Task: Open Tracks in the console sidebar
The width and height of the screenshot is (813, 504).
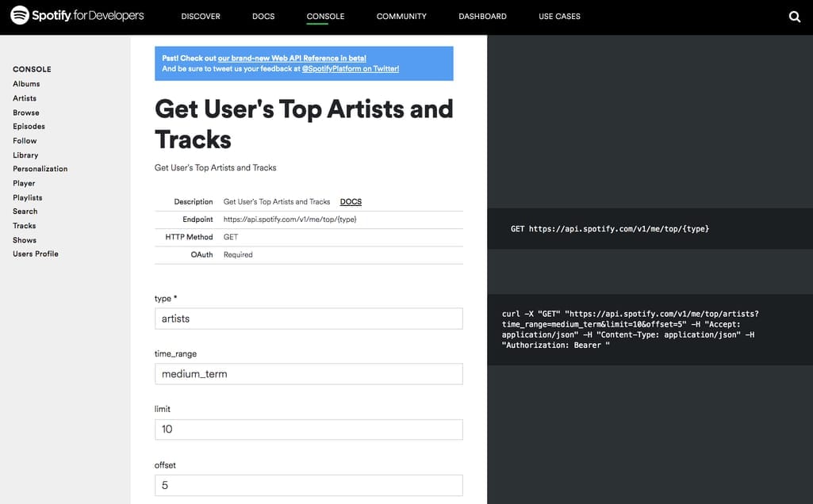Action: click(x=25, y=226)
